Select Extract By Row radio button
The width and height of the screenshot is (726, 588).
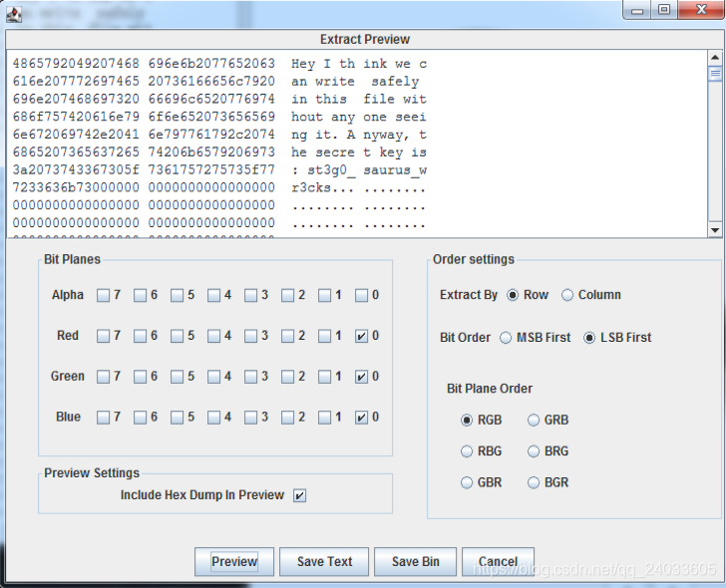[x=513, y=295]
